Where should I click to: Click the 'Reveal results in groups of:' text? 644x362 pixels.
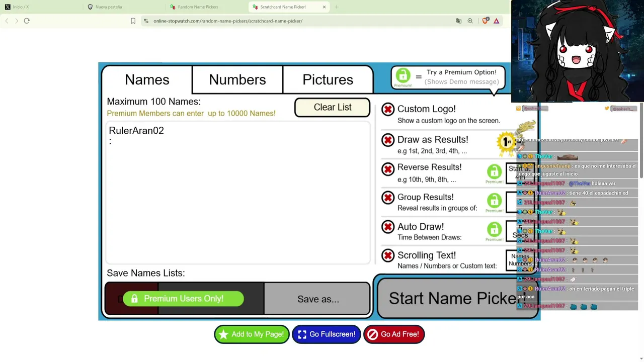pos(437,208)
